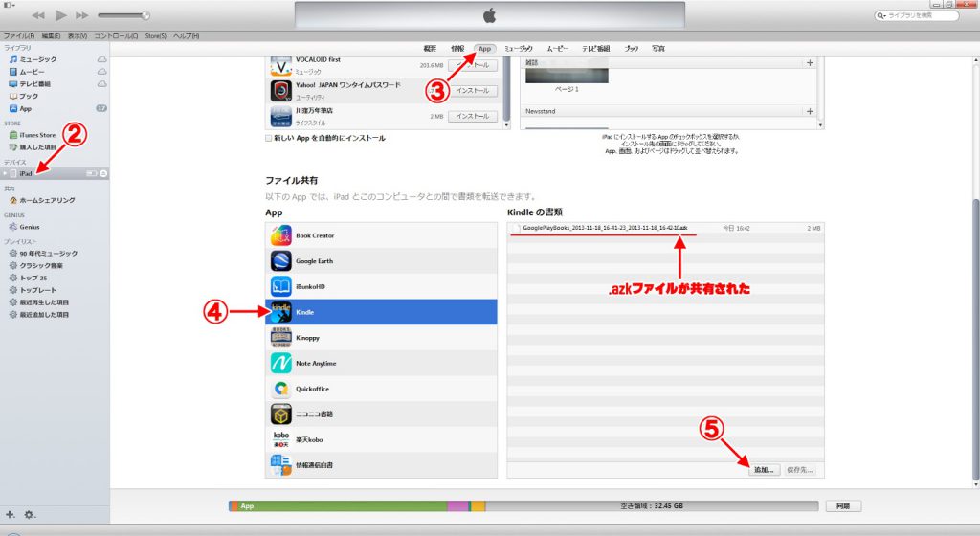Switch to the 情報 tab
The image size is (980, 536).
click(458, 49)
